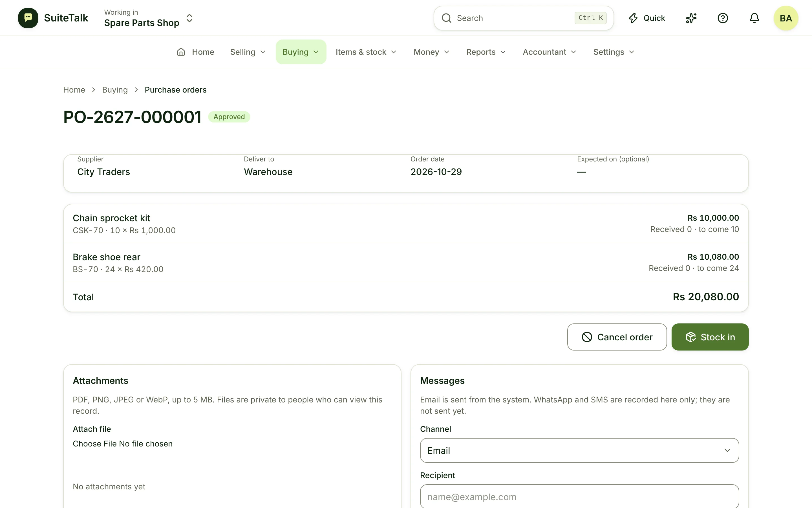
Task: Click the Cancel order button
Action: 617,337
